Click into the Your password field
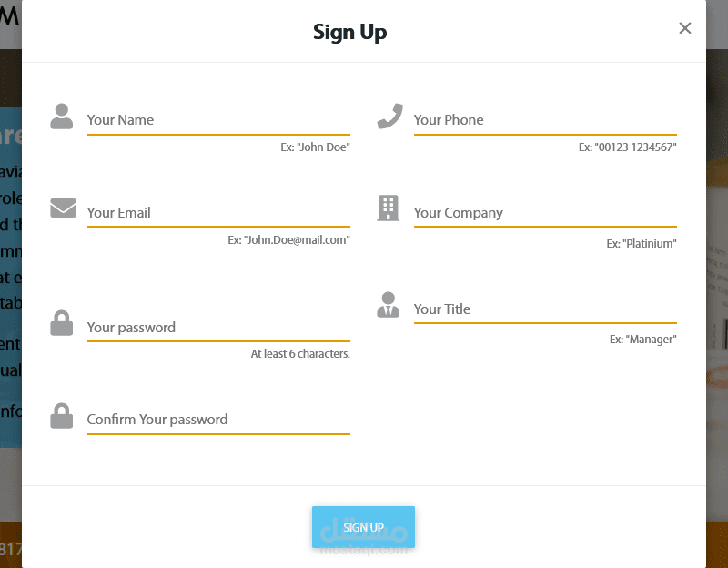 [x=218, y=328]
